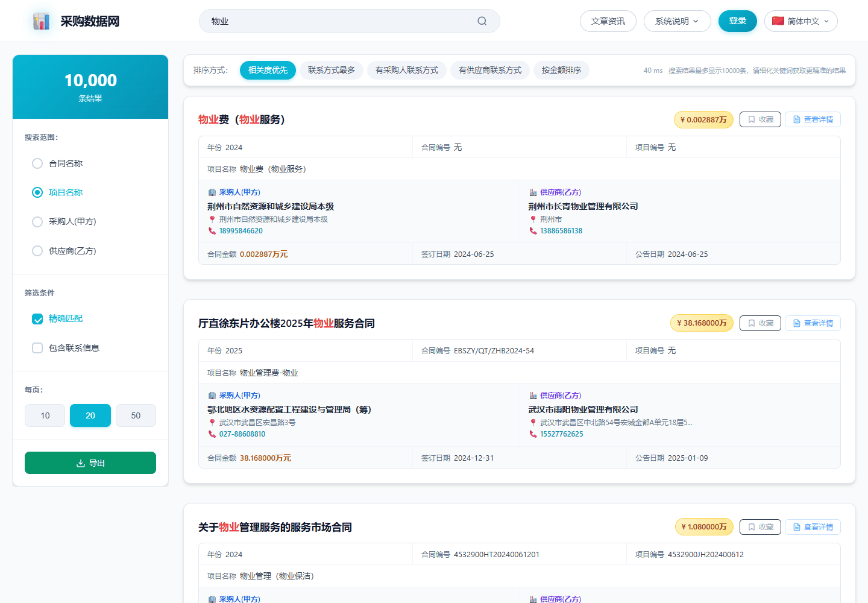Select 合同名称 search scope

coord(37,163)
